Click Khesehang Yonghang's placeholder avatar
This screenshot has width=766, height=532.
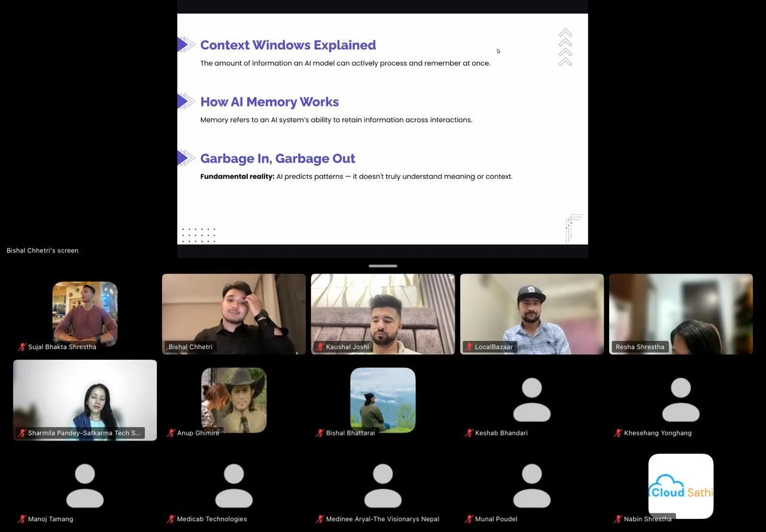681,400
